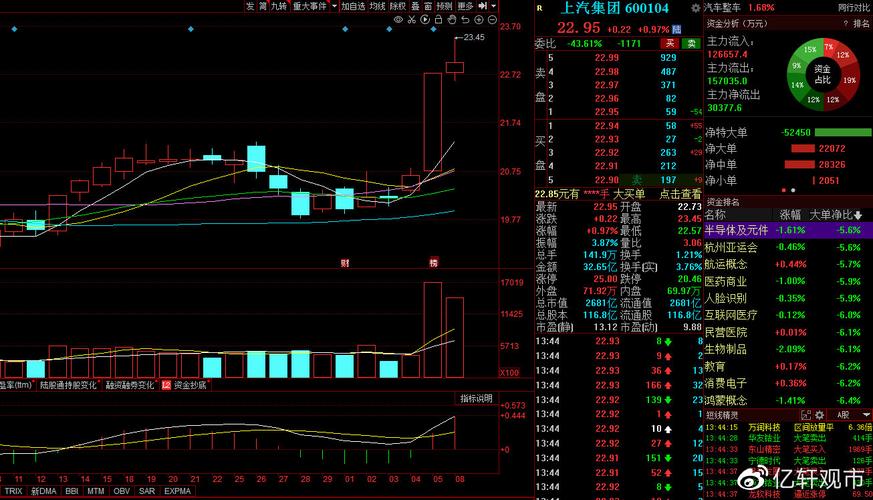
Task: Switch to the 新DMA indicator tab
Action: 43,491
